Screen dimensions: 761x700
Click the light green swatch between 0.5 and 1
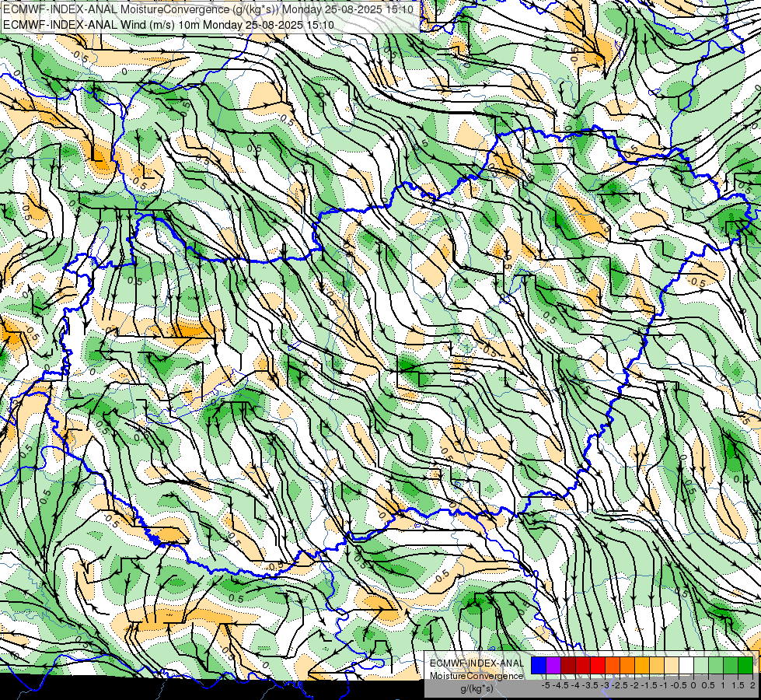pos(715,665)
